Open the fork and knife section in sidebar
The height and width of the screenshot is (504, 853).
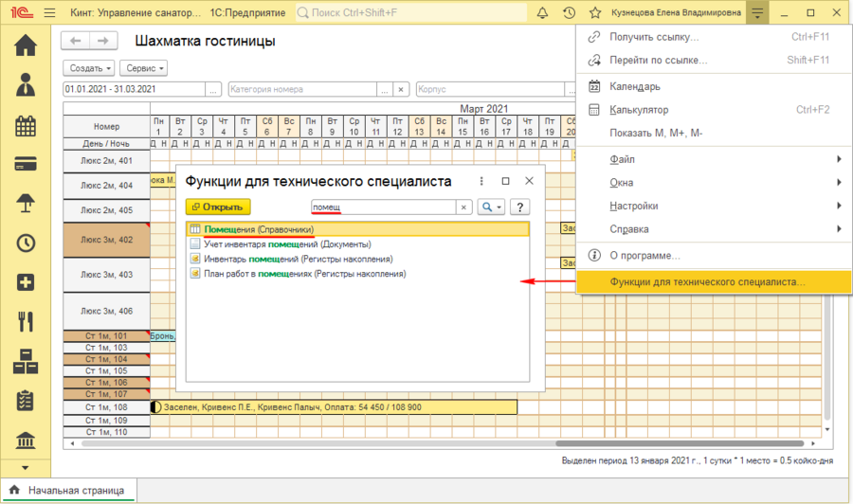click(26, 321)
